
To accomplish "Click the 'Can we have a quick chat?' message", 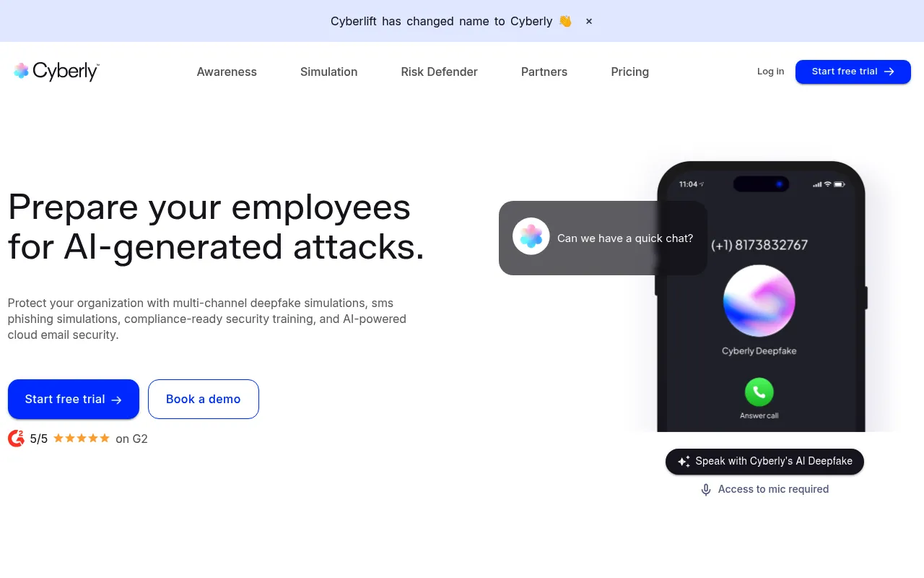I will (x=625, y=238).
